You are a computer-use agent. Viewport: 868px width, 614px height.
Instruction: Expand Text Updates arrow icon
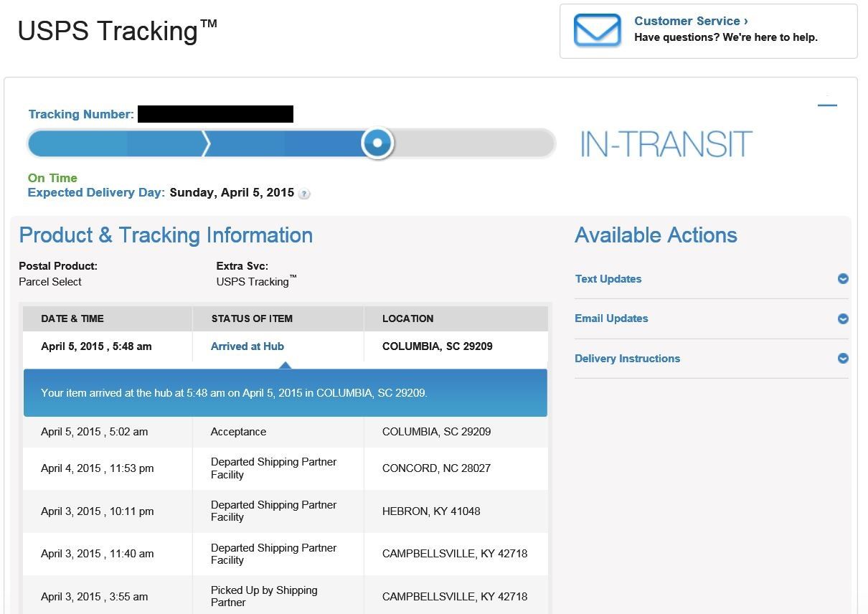(x=843, y=279)
